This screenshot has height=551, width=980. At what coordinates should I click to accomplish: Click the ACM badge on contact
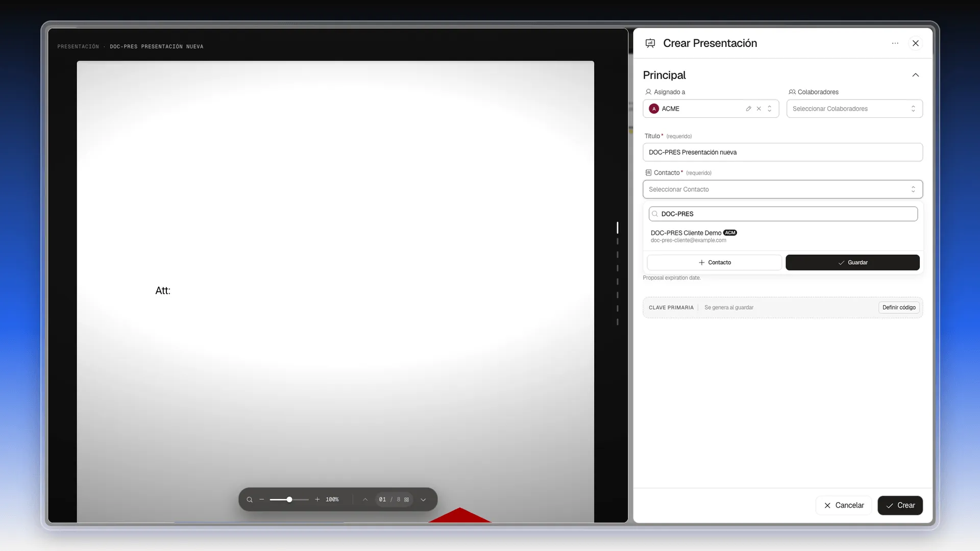pos(730,233)
